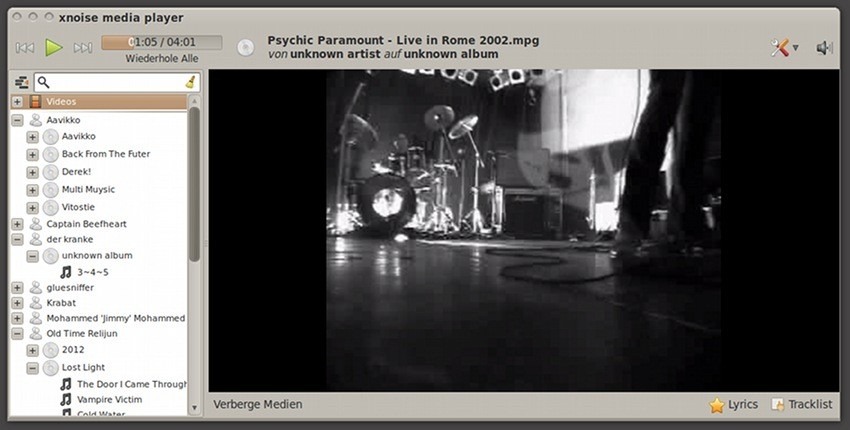Click Mohammed 'Jimmy' Mohammed person icon
Image resolution: width=850 pixels, height=430 pixels.
36,318
